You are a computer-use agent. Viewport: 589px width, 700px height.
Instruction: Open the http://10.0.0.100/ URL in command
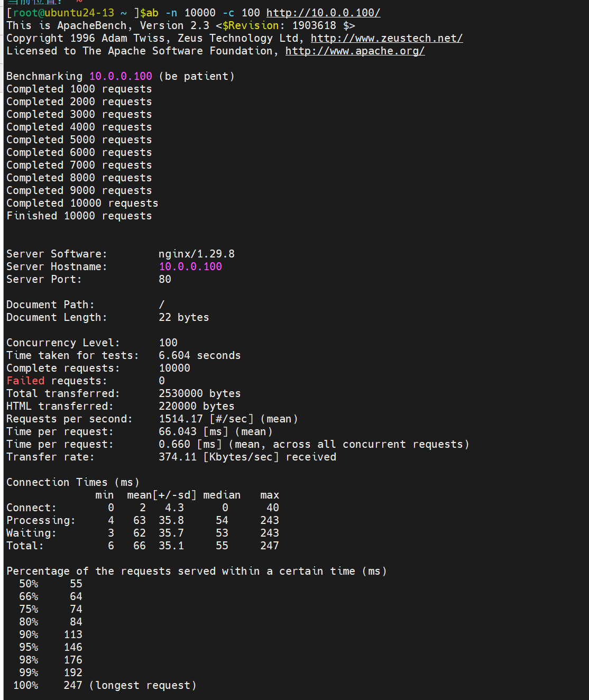point(323,13)
